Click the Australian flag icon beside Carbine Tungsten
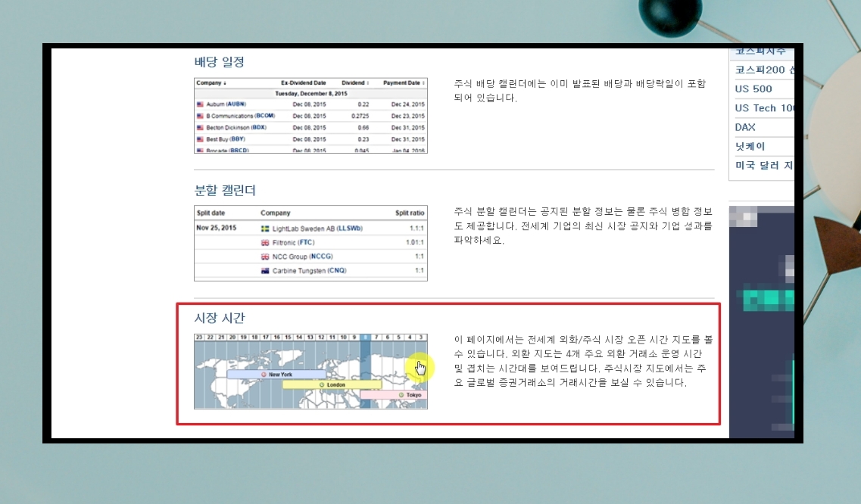This screenshot has width=861, height=504. [265, 271]
